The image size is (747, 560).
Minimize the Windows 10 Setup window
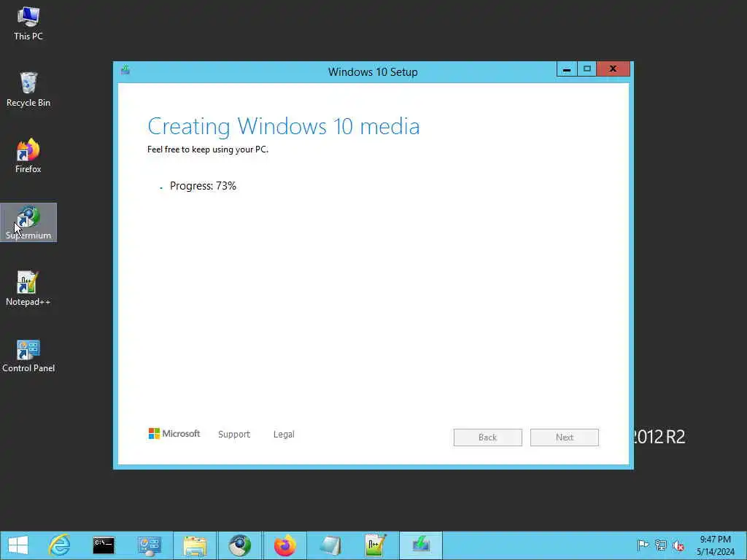[567, 69]
